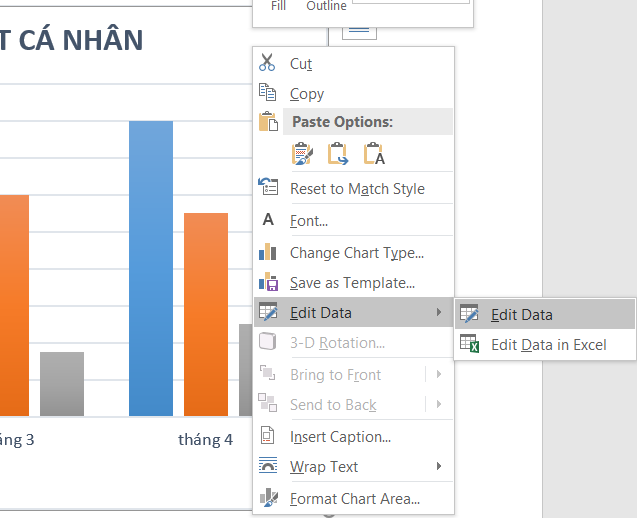This screenshot has height=518, width=637.
Task: Open Wrap Text menu entry
Action: tap(353, 466)
